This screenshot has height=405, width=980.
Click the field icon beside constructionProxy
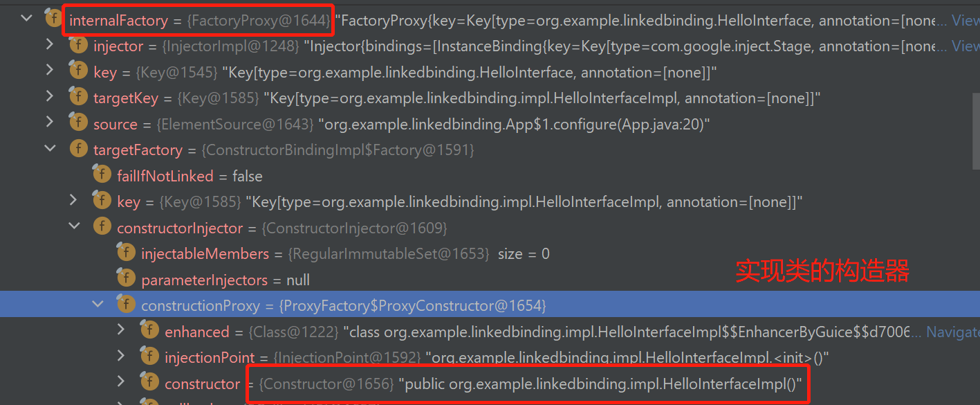point(126,304)
